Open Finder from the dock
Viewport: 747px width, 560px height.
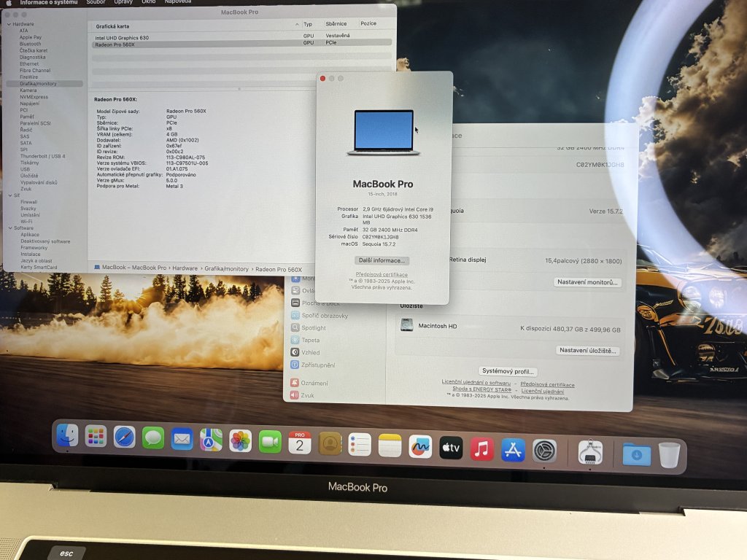click(67, 435)
